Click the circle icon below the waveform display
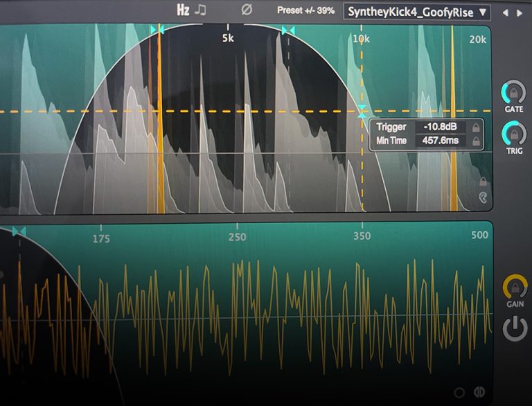 460,392
